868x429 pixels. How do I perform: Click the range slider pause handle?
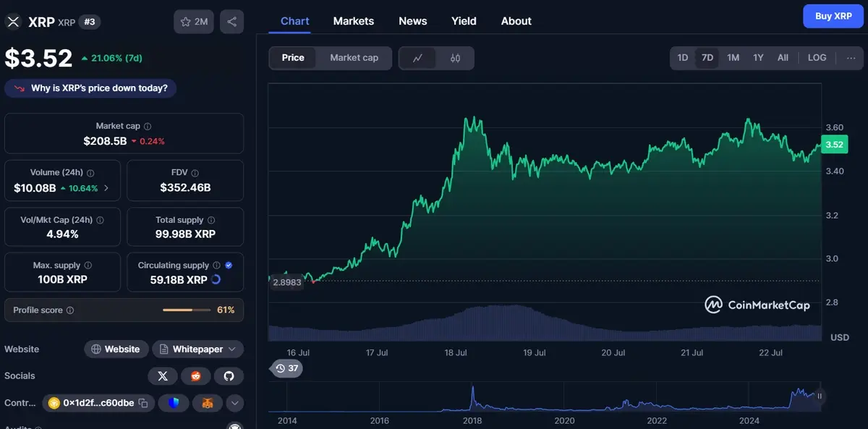click(x=820, y=396)
